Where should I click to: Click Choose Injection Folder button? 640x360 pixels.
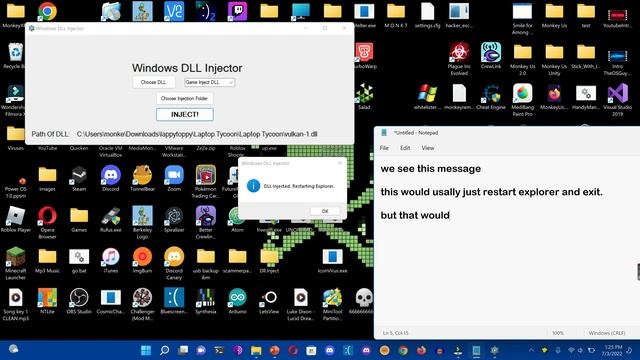pos(184,98)
